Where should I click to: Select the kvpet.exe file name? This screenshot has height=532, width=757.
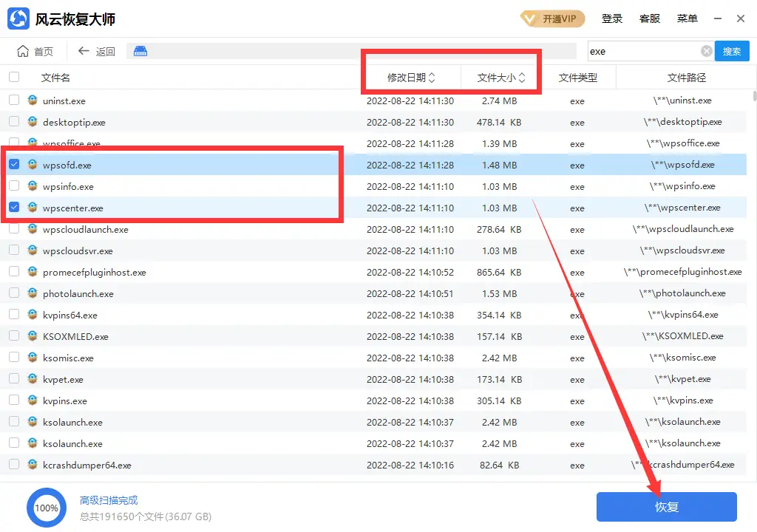[63, 380]
